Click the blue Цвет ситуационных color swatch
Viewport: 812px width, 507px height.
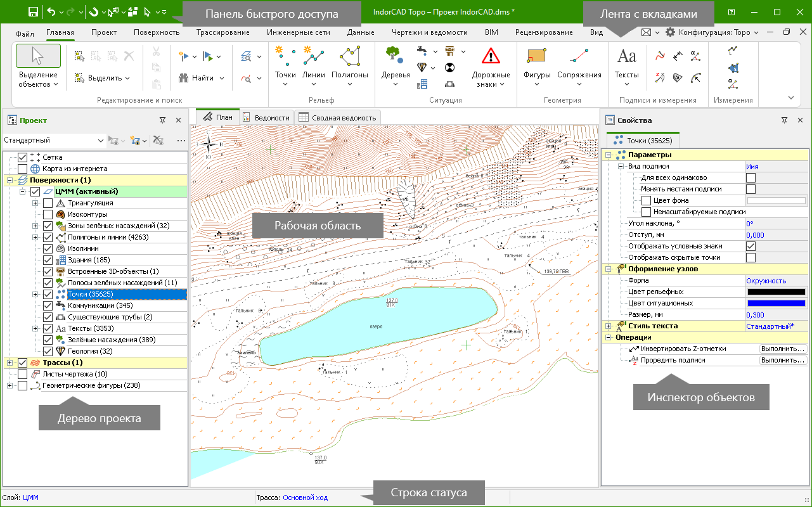tap(777, 303)
